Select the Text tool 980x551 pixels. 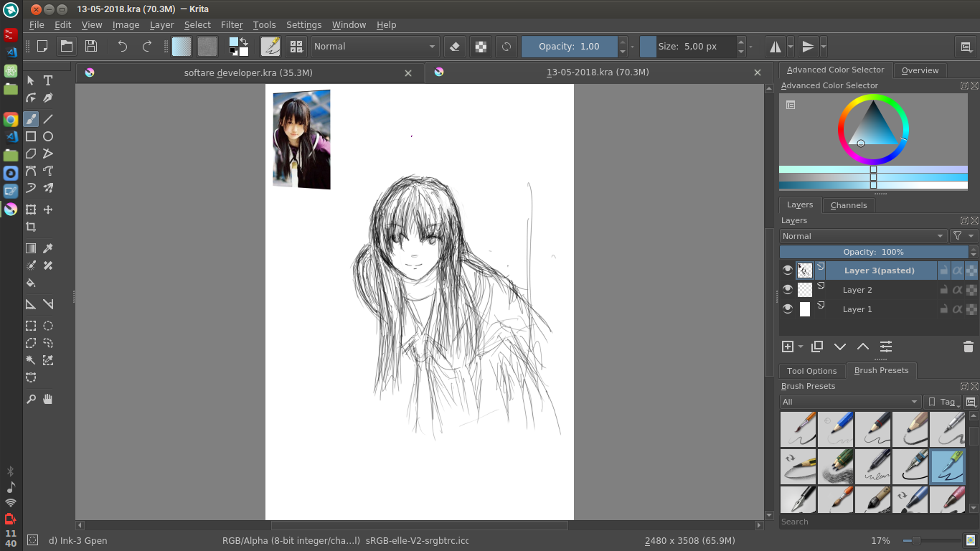coord(47,80)
